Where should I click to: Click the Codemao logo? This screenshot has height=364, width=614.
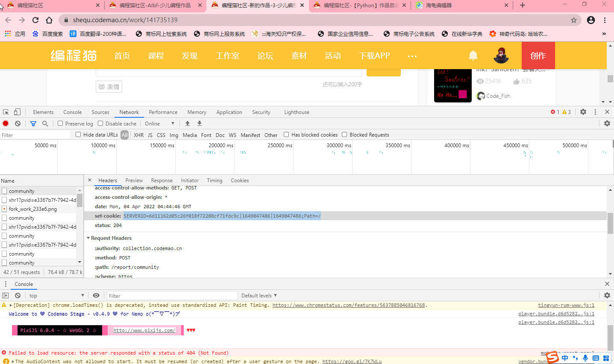click(73, 55)
